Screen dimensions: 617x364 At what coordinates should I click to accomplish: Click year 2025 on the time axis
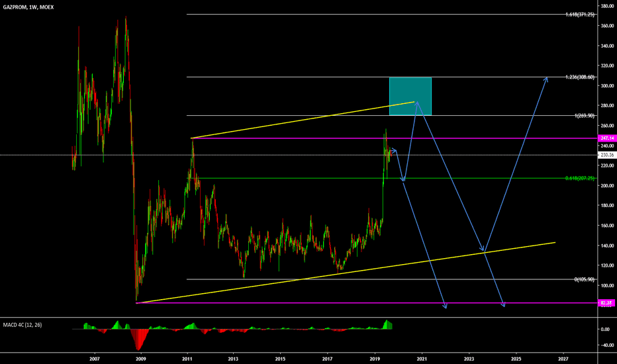[516, 359]
